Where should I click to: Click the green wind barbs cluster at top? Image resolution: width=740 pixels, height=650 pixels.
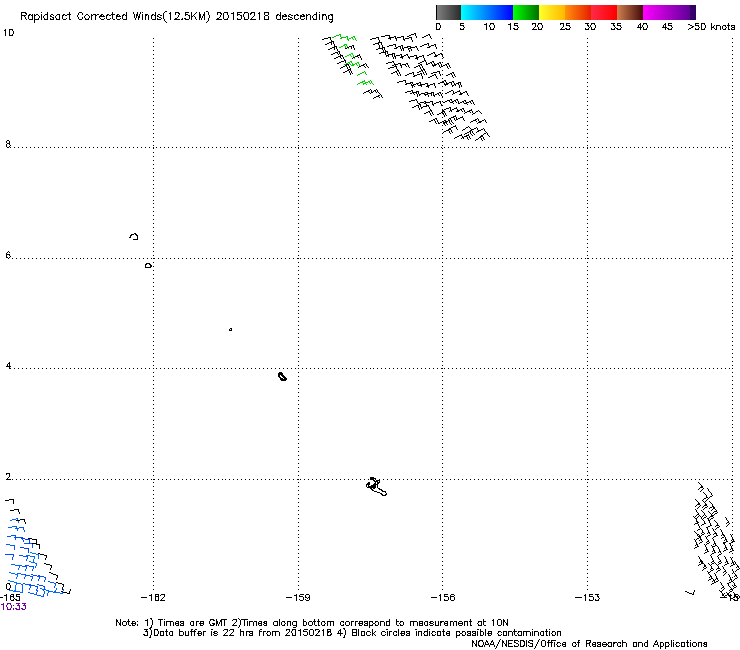(x=353, y=61)
